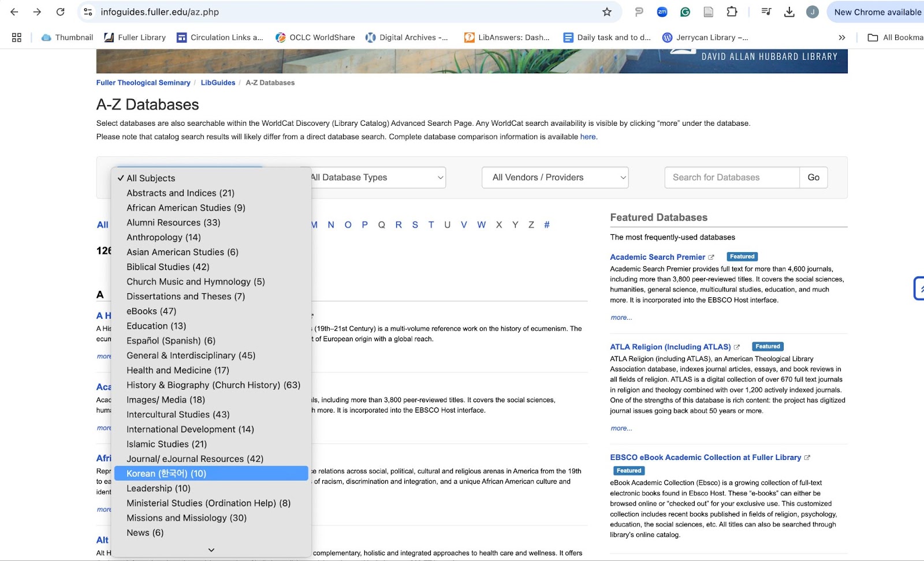
Task: Choose Dissertations and Theses (7)
Action: pyautogui.click(x=211, y=297)
